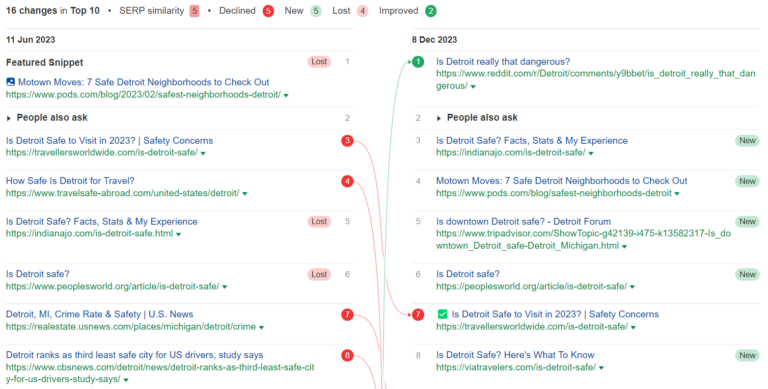
Task: Open URL dropdown for viatravelers.com result
Action: (601, 367)
